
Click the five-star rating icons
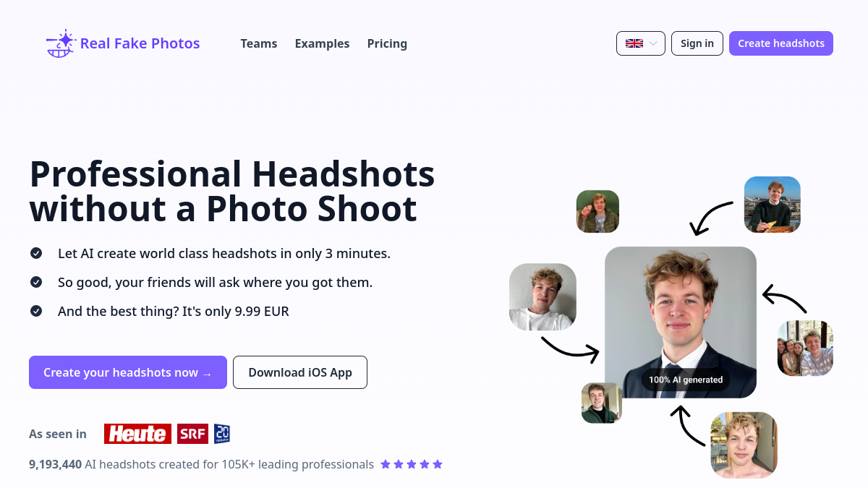(x=412, y=464)
